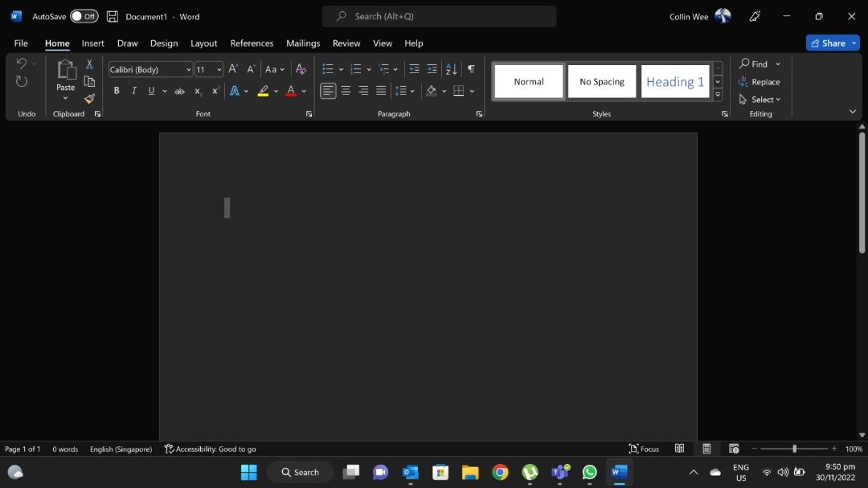This screenshot has height=488, width=868.
Task: Open the Change Case Aa dropdown
Action: pos(274,69)
